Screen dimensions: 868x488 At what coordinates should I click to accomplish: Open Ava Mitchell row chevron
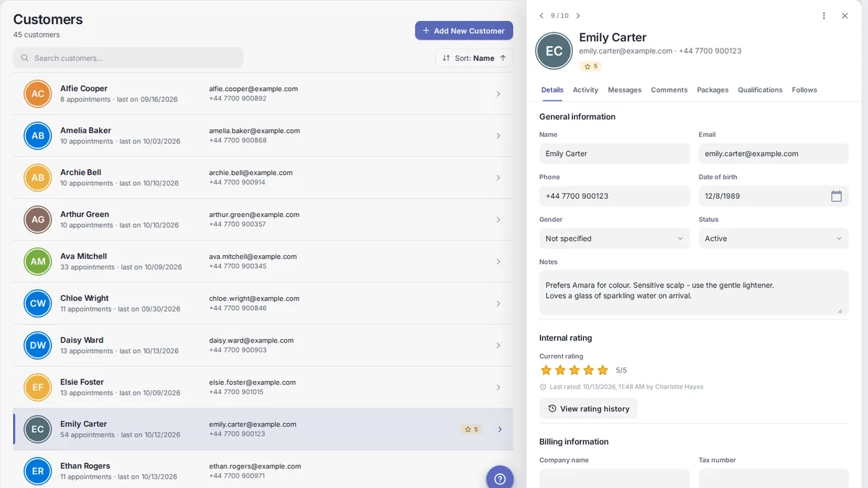click(498, 262)
